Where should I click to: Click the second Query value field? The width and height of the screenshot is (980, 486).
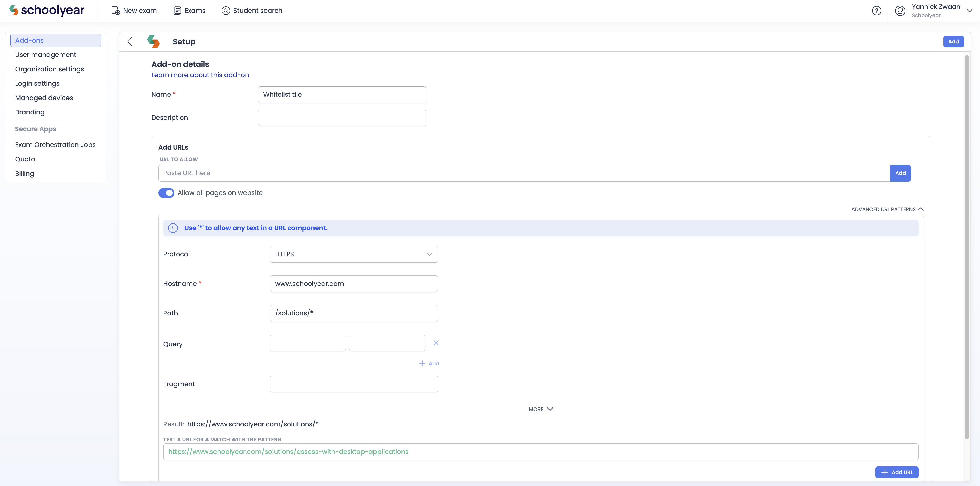pyautogui.click(x=387, y=343)
